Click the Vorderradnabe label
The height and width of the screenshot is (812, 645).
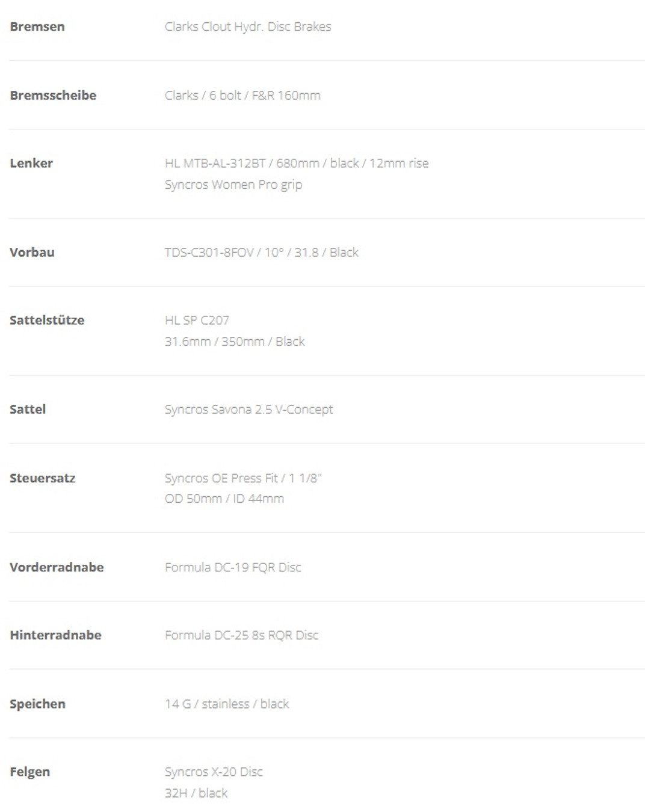[x=57, y=567]
